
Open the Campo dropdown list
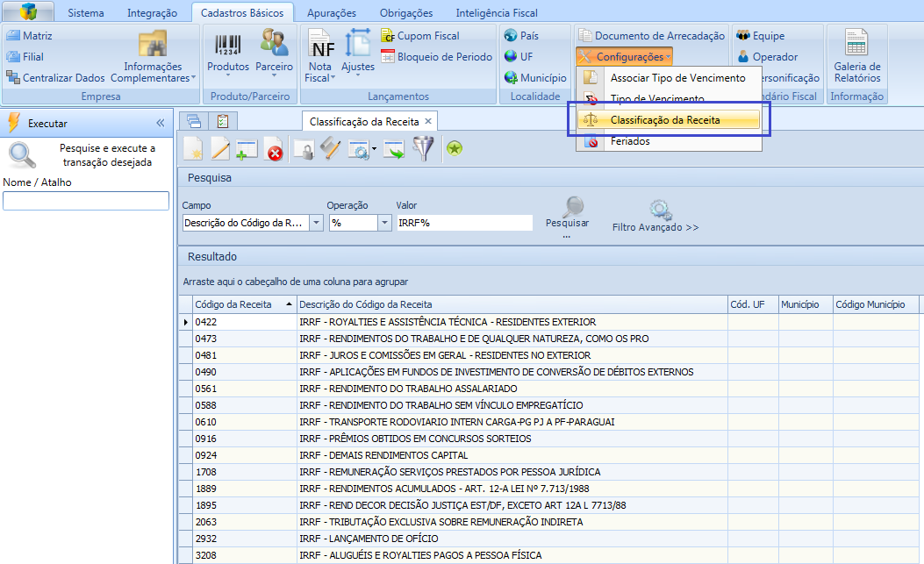tap(317, 224)
